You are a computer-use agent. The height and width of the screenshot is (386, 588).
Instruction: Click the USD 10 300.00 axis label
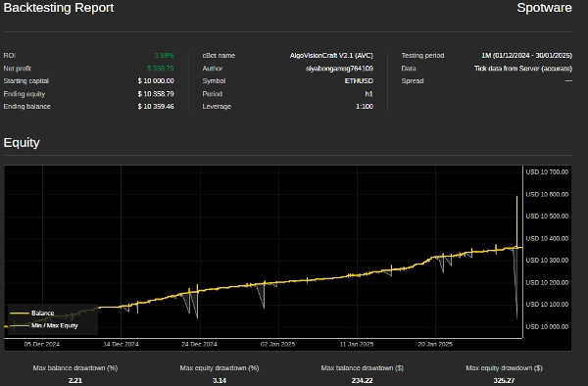pos(547,260)
